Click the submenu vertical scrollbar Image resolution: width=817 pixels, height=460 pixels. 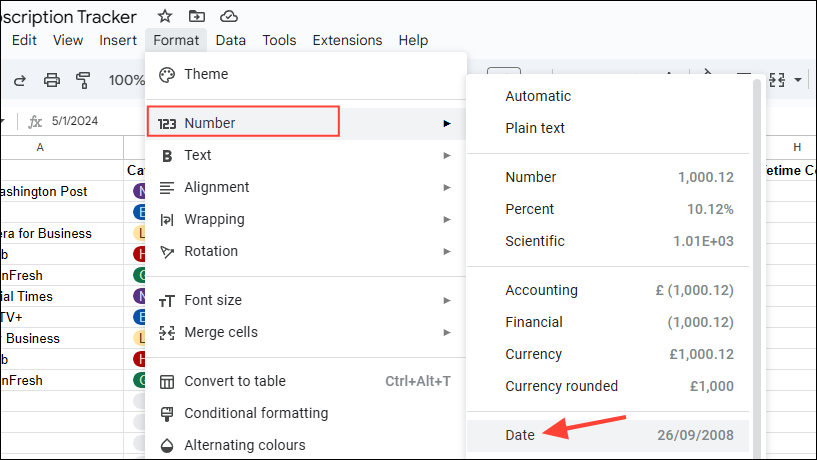click(x=757, y=268)
